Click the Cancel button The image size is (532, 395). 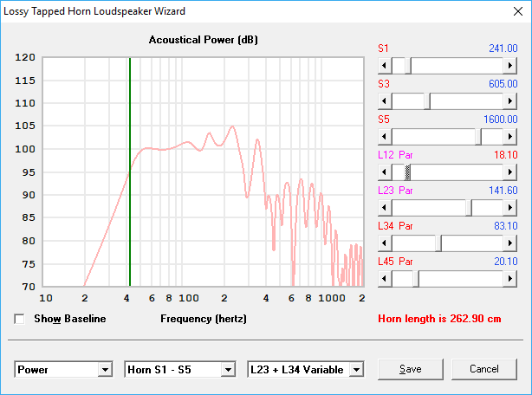[x=483, y=369]
